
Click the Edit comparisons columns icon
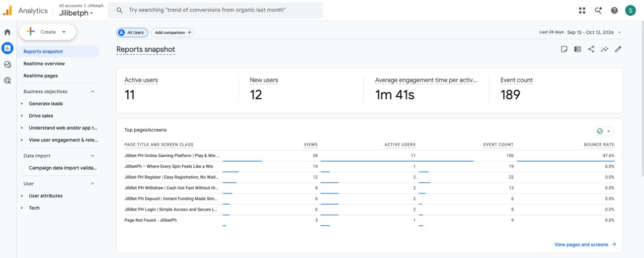[x=578, y=49]
